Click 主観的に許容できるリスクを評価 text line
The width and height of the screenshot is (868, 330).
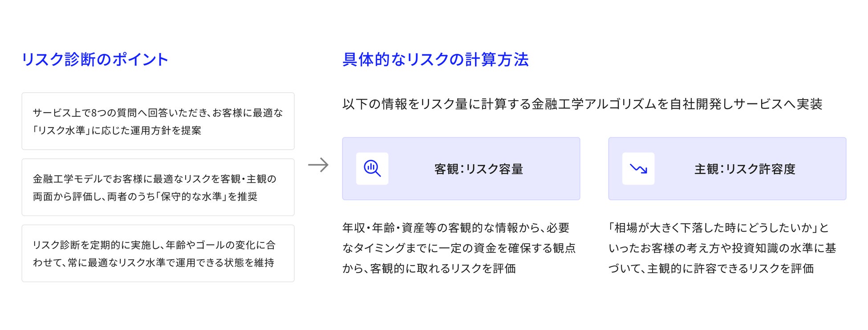(x=730, y=269)
